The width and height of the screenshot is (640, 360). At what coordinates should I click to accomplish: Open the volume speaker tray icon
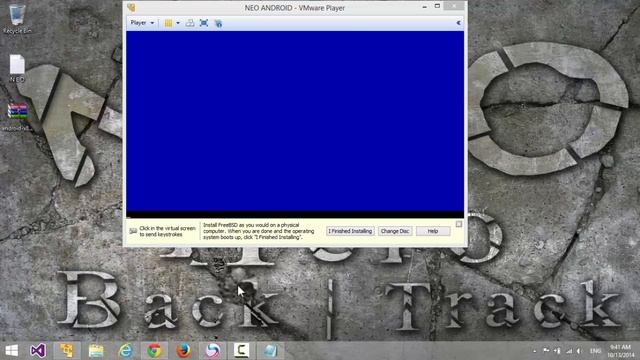tap(579, 351)
